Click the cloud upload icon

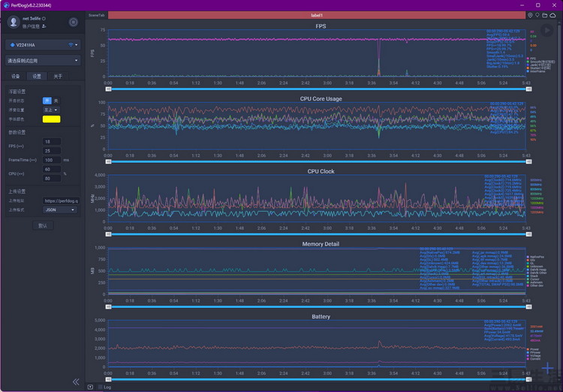tap(553, 15)
